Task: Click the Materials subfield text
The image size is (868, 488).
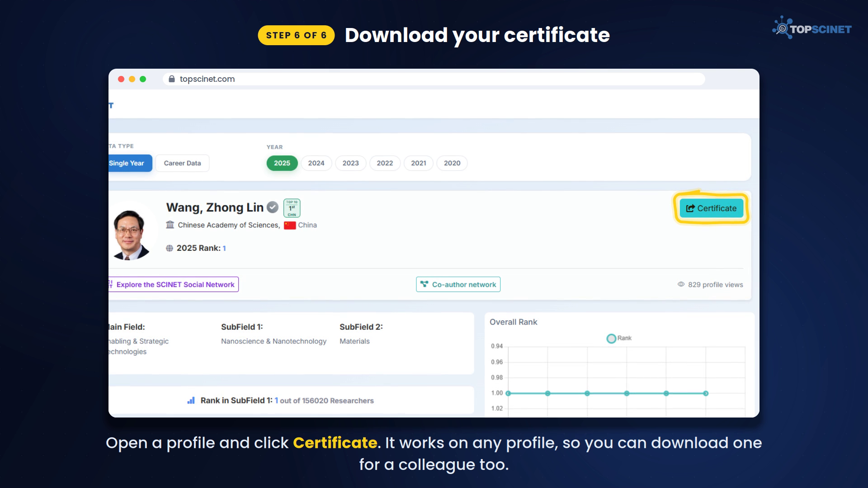Action: tap(354, 341)
